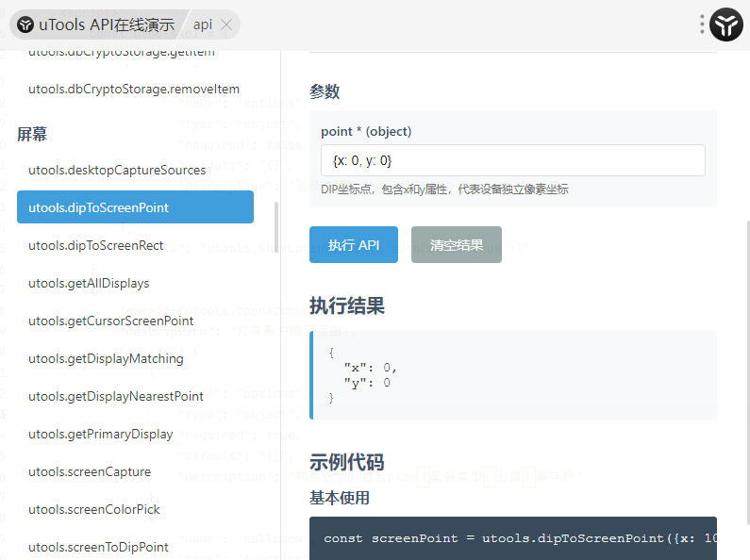Viewport: 750px width, 560px height.
Task: Go to utools.dipToScreenRect
Action: (96, 245)
